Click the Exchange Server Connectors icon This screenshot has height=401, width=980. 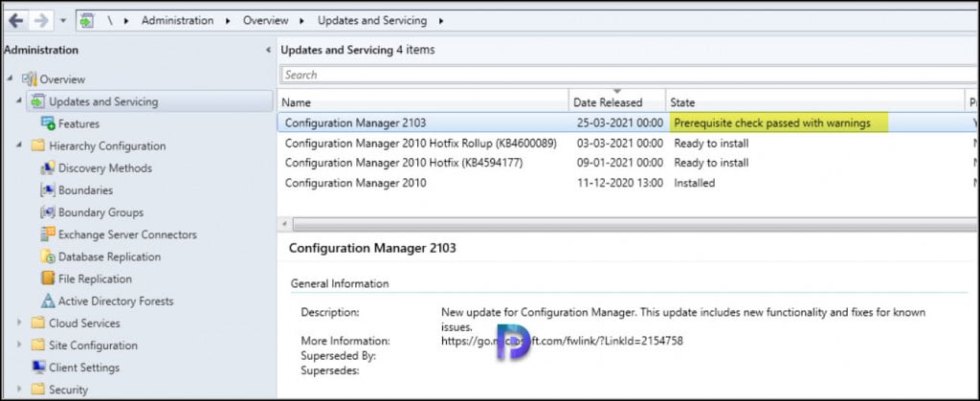(x=48, y=234)
